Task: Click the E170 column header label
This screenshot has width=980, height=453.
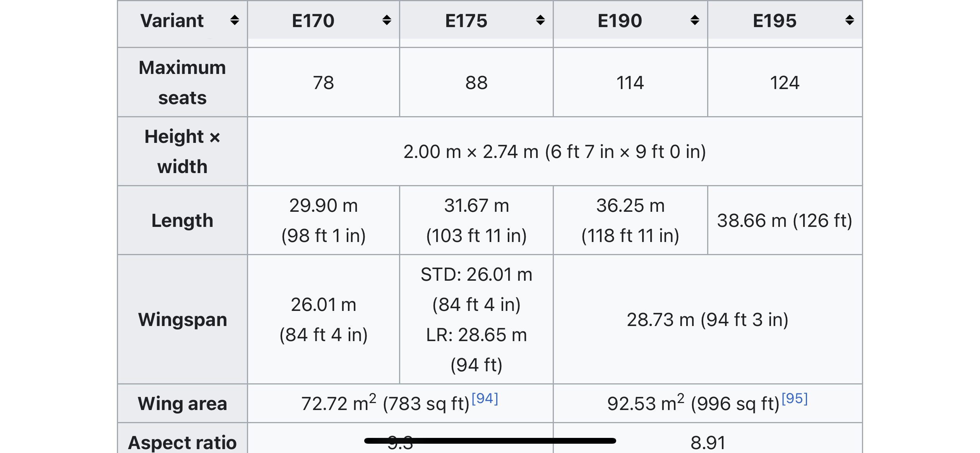Action: [x=313, y=21]
